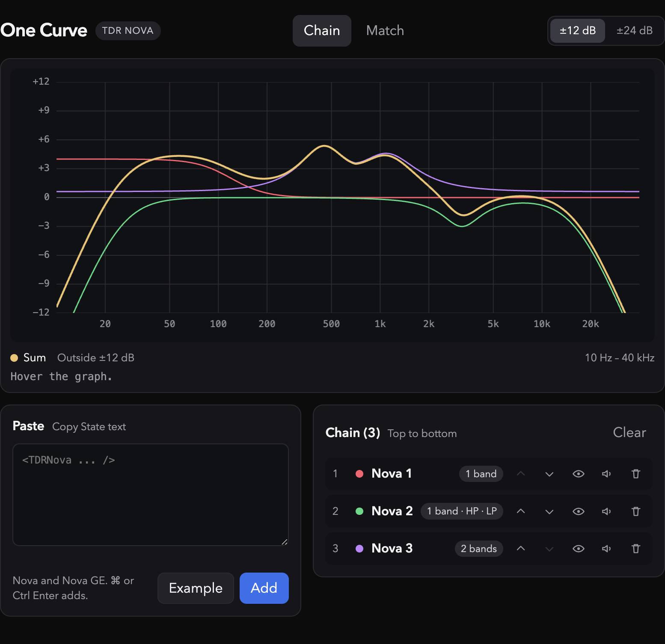The height and width of the screenshot is (644, 665).
Task: Click the TDR NOVA badge
Action: click(128, 31)
